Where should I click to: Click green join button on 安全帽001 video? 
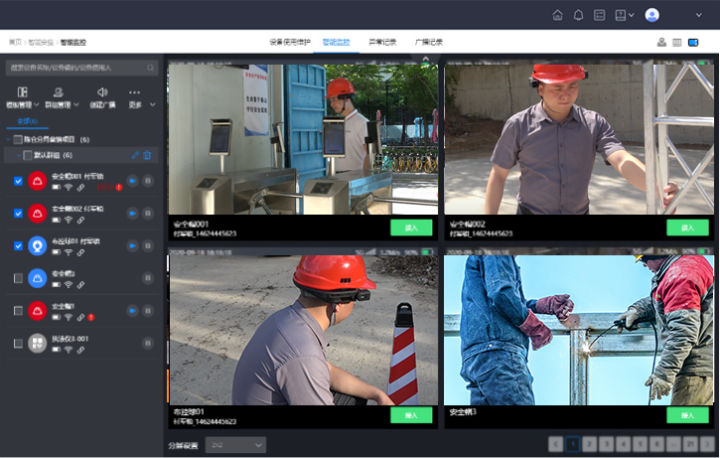click(x=410, y=227)
